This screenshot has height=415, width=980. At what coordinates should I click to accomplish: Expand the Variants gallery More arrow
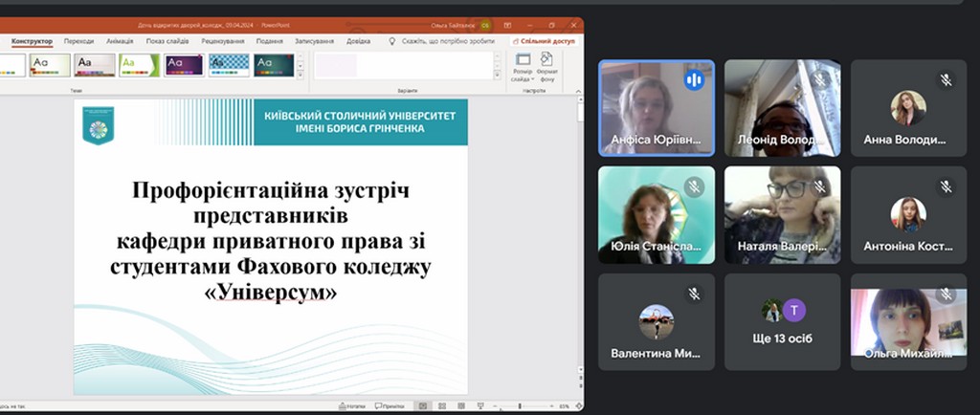click(497, 75)
